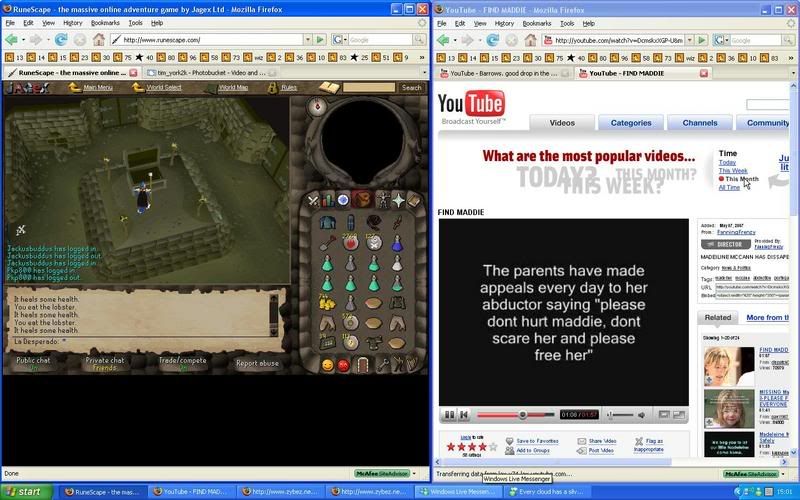
Task: Open the RuneScape ignore list tab
Action: (x=344, y=365)
